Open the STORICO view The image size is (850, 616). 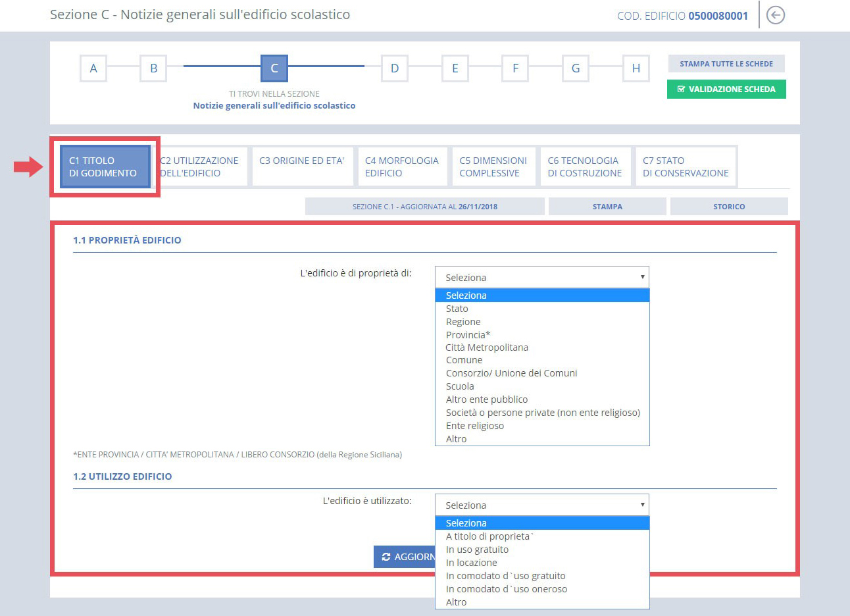point(729,206)
